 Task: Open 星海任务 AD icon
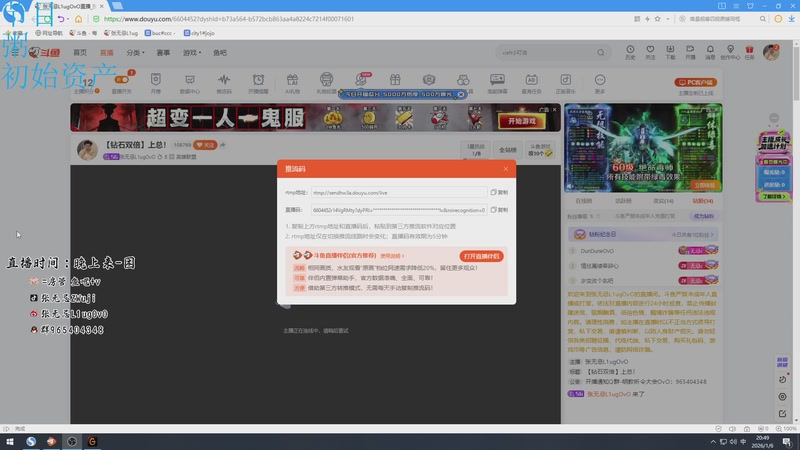(x=531, y=83)
